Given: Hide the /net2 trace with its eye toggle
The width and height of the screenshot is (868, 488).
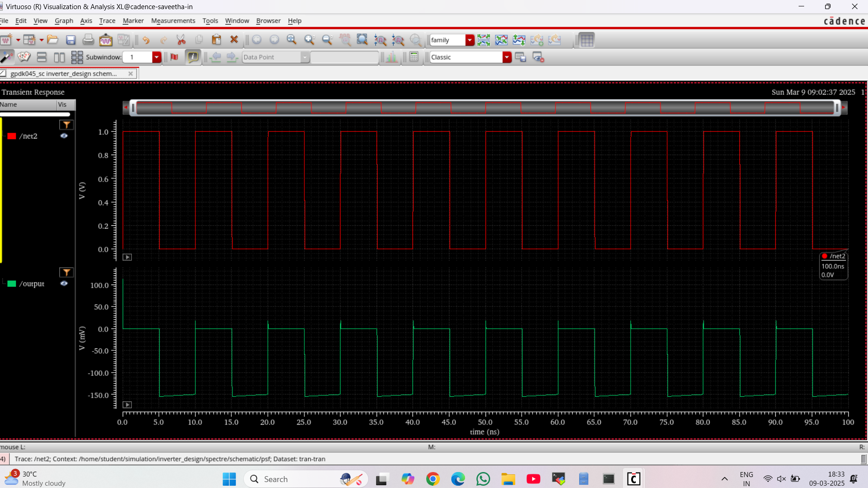Looking at the screenshot, I should coord(64,136).
